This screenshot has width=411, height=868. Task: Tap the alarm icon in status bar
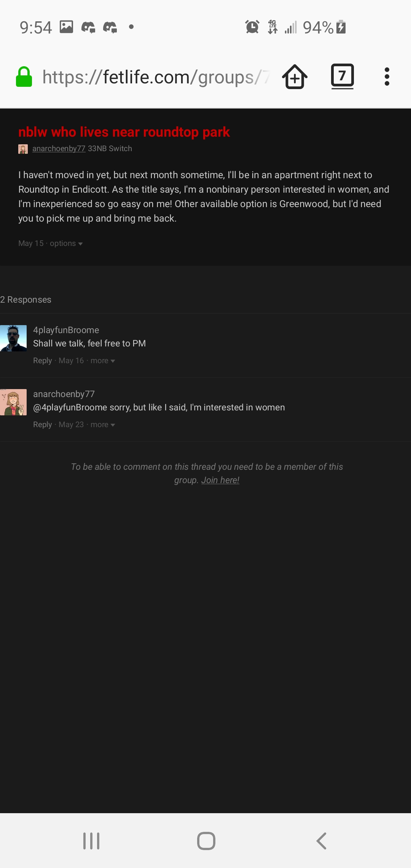pos(252,27)
